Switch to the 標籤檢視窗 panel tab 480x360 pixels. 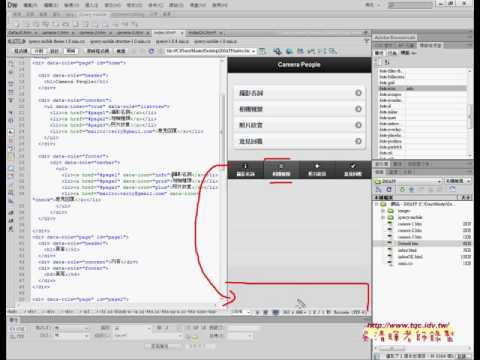[x=430, y=45]
